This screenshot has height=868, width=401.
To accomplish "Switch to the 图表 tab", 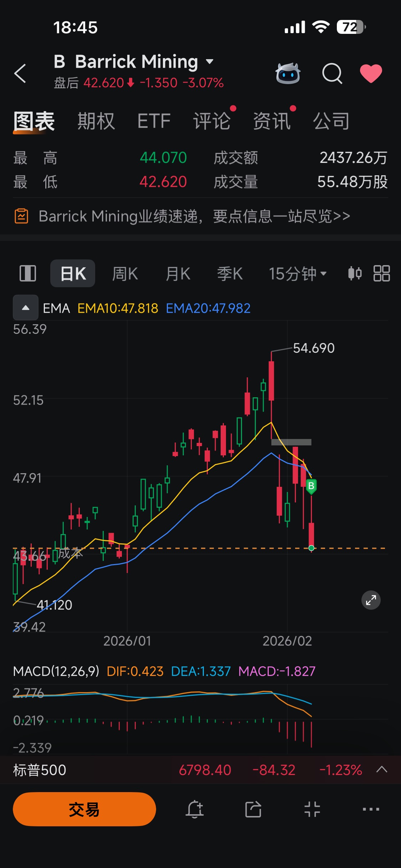I will pyautogui.click(x=34, y=121).
